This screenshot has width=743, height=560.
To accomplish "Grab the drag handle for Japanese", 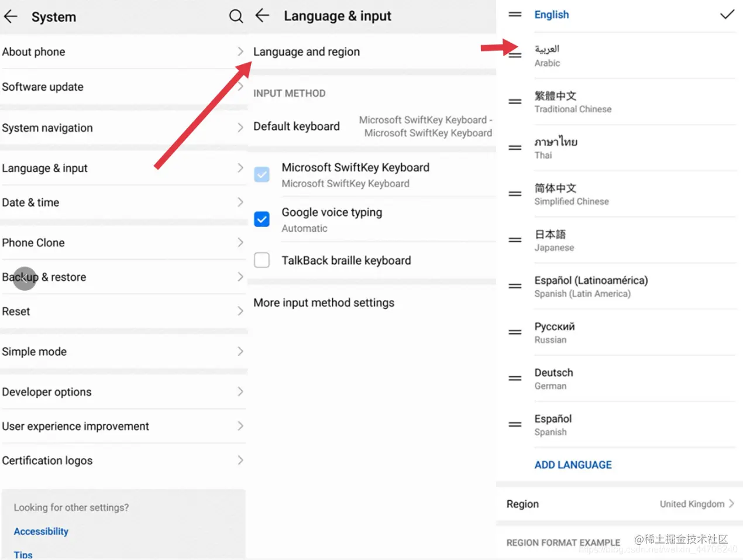I will click(x=515, y=240).
